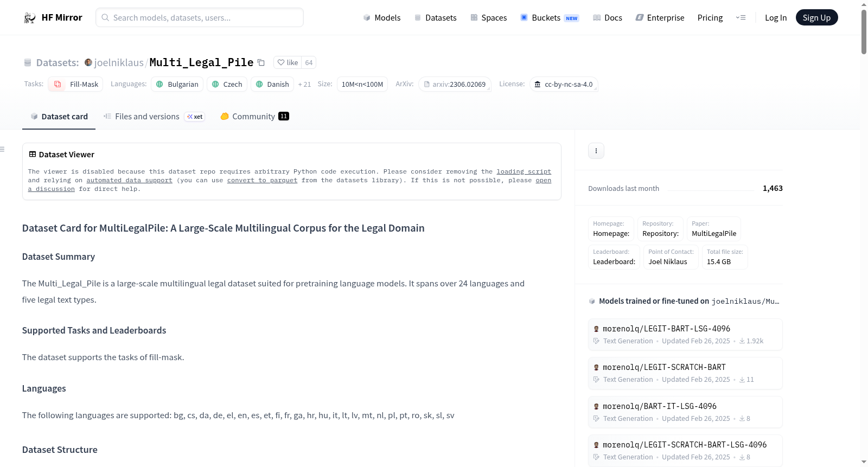Click the Homepage metadata box
The height and width of the screenshot is (467, 868).
611,229
